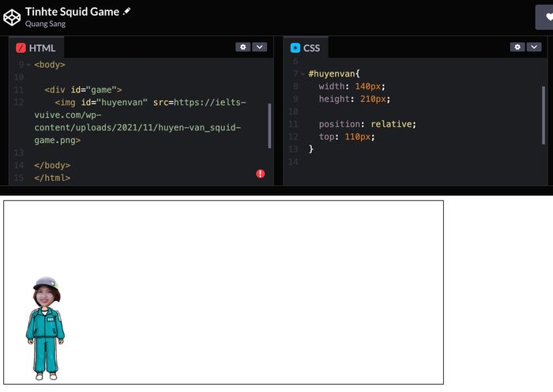The image size is (553, 392).
Task: Click the blue asterisk CSS panel icon
Action: tap(295, 48)
